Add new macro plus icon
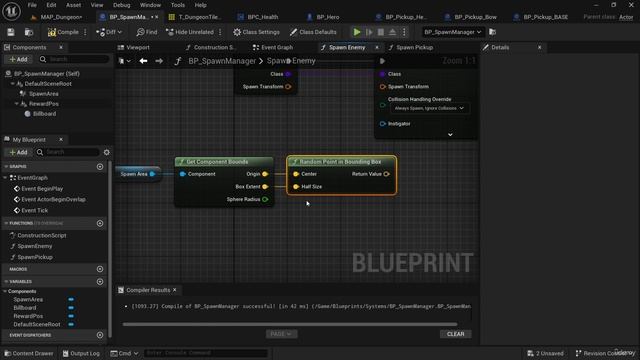This screenshot has width=640, height=360. click(100, 269)
